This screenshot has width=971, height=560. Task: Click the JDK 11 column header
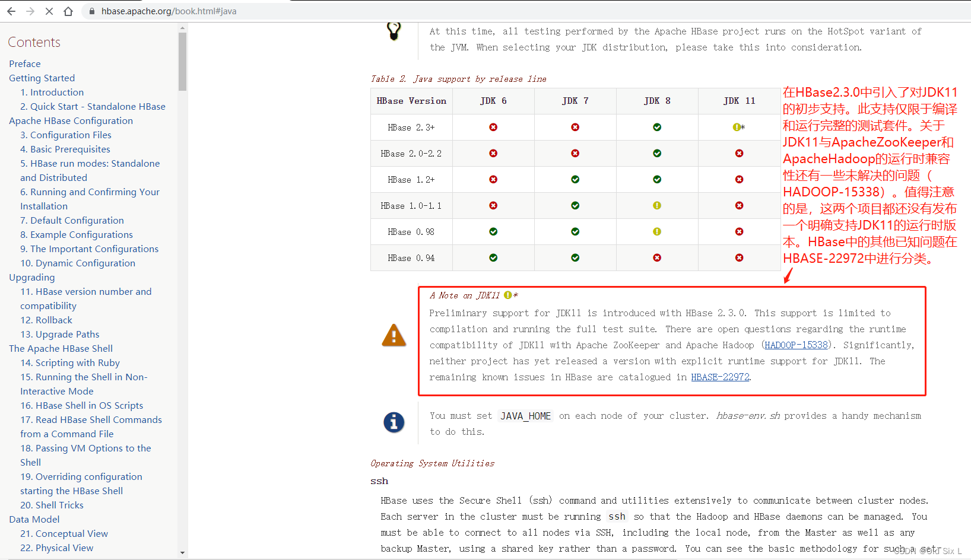point(740,101)
